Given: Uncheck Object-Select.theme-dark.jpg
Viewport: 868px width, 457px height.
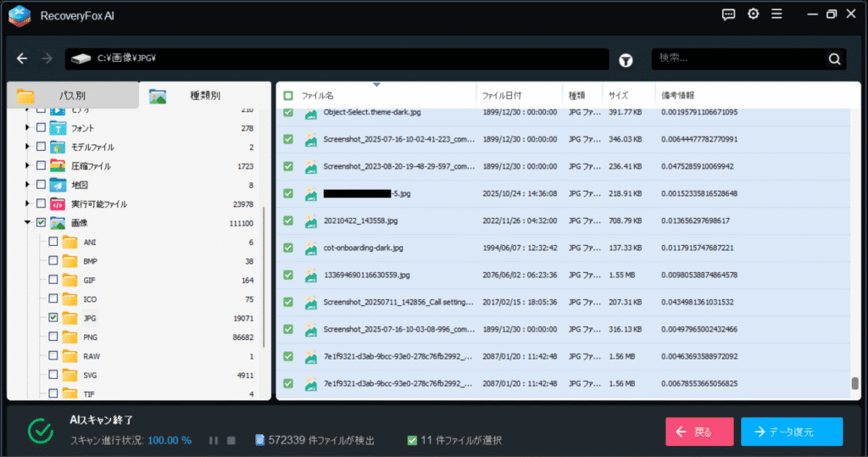Looking at the screenshot, I should click(x=288, y=112).
